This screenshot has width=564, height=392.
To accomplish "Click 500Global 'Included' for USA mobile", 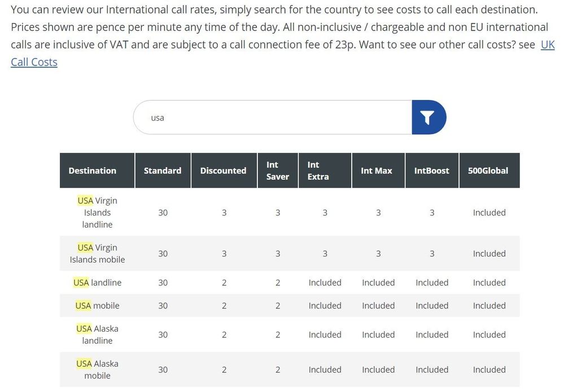I will tap(489, 306).
